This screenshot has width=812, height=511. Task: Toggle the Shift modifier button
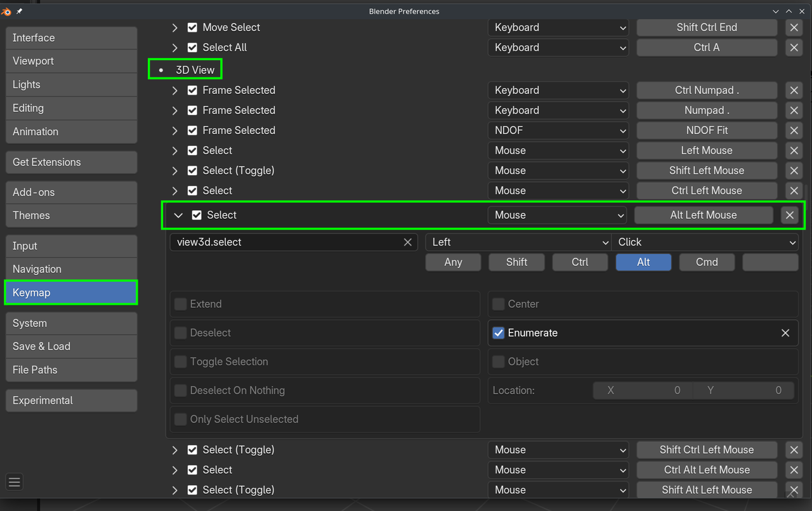pos(516,262)
